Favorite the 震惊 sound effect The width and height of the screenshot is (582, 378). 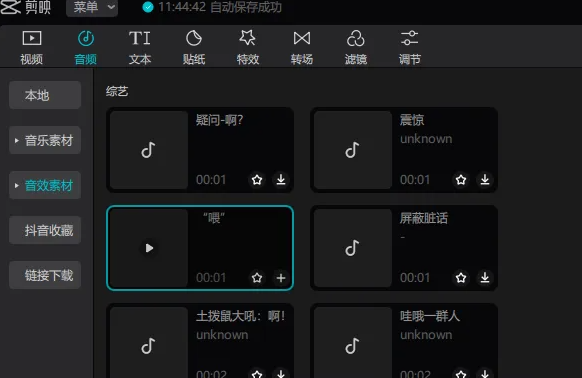point(461,180)
